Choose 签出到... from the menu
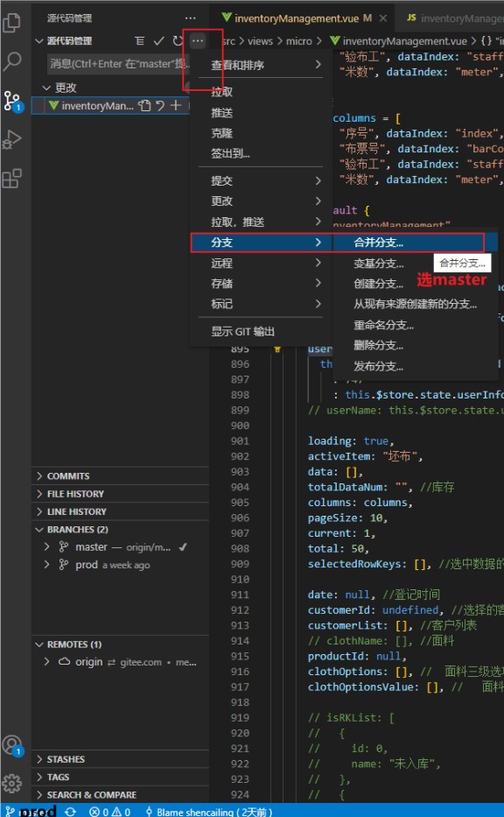Screen dimensions: 504x817 (262, 153)
